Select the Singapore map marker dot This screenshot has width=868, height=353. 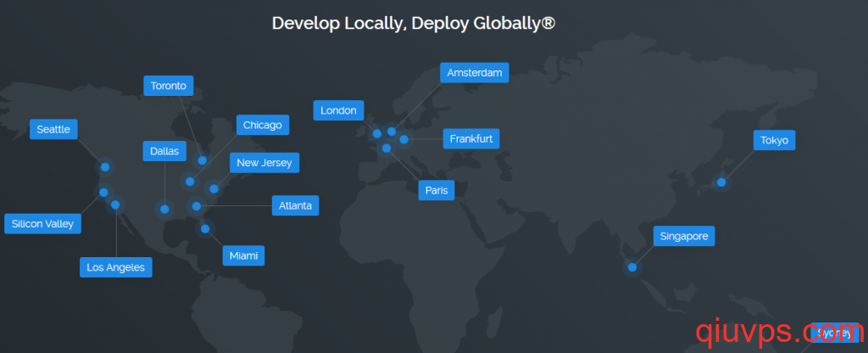pos(632,267)
